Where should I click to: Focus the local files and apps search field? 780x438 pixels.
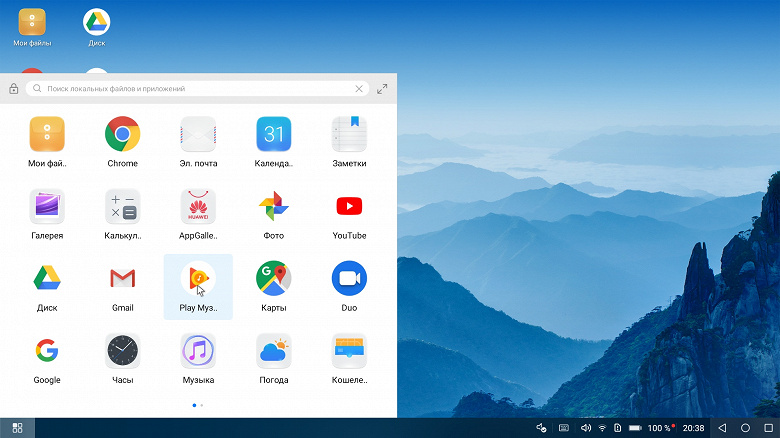pos(197,89)
